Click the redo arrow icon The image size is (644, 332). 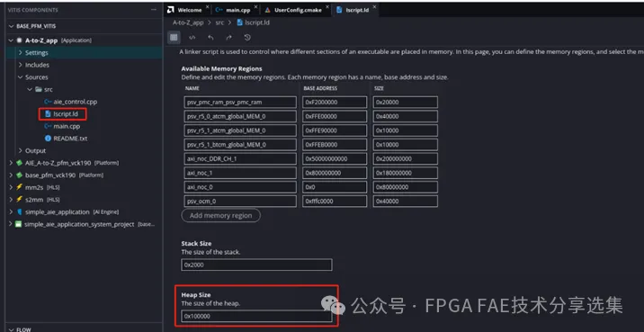click(228, 38)
